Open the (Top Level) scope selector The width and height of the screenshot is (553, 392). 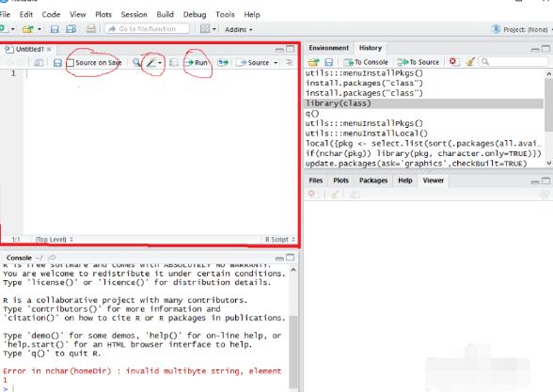[54, 240]
